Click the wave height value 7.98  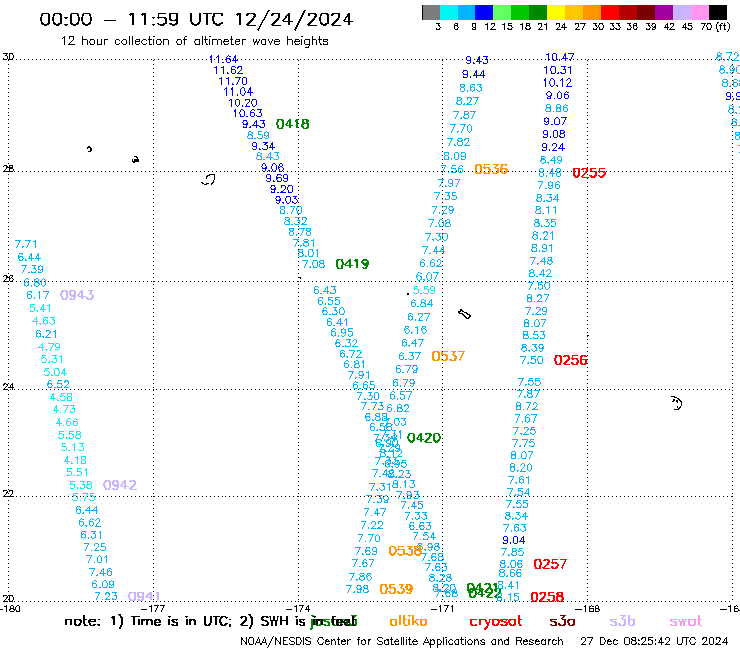[x=357, y=589]
